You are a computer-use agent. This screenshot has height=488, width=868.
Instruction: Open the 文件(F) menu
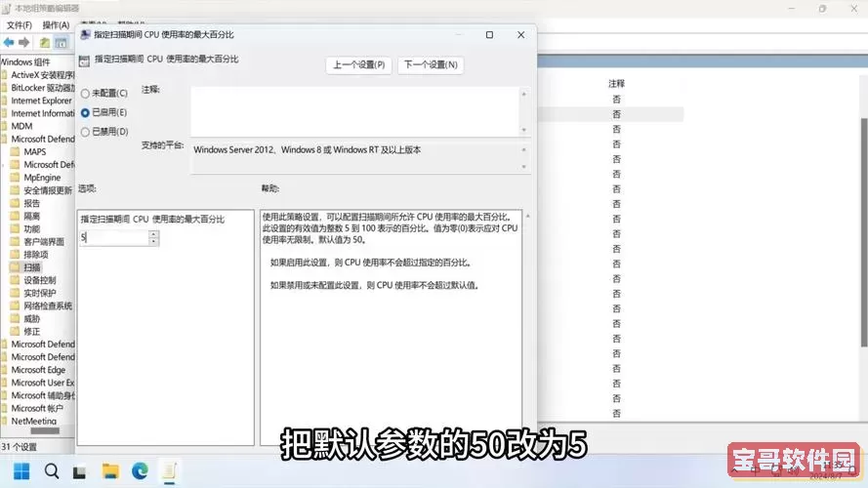(x=19, y=25)
